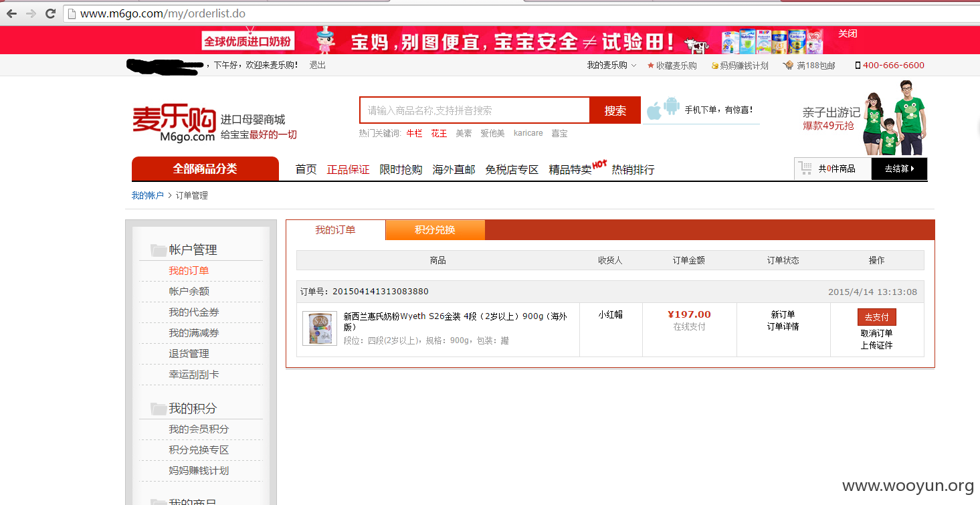This screenshot has width=980, height=505.
Task: Open the 亲子出游记 promotion image
Action: tap(864, 119)
